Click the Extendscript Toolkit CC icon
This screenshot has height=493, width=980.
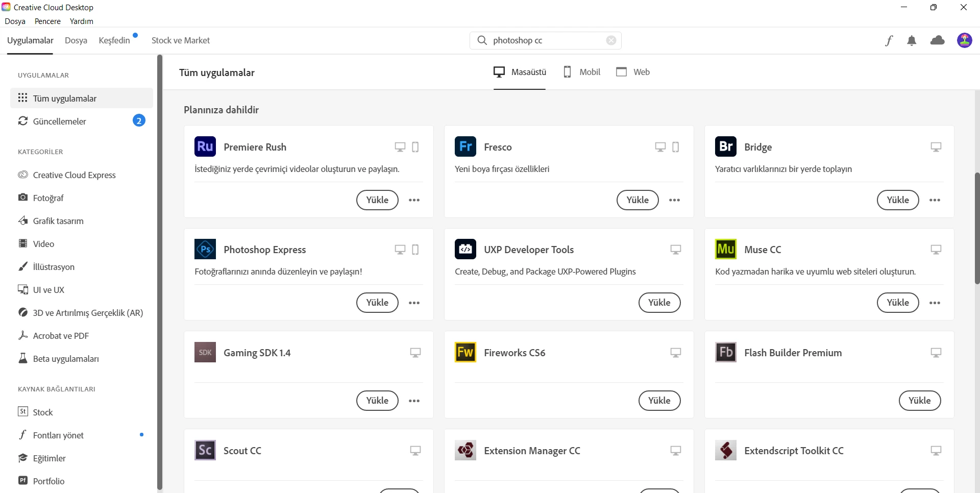click(726, 450)
